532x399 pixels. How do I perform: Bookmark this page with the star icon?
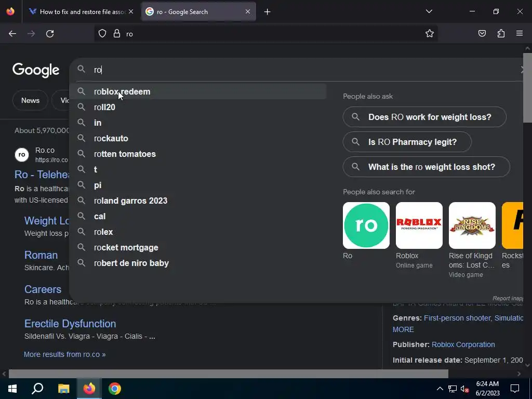click(430, 34)
